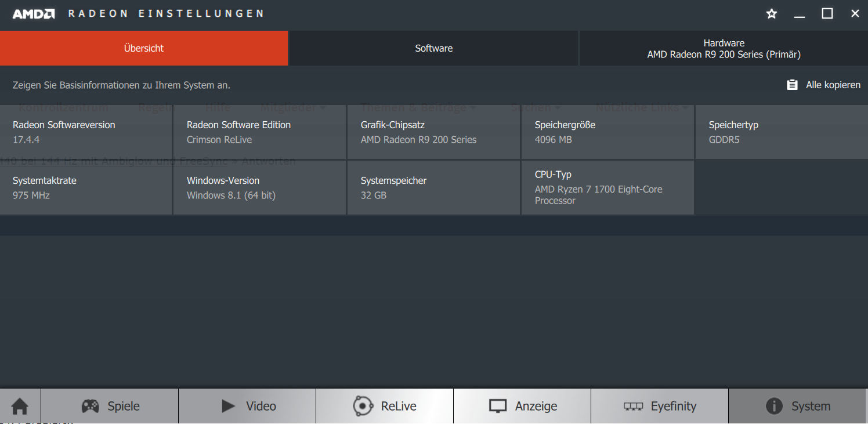868x424 pixels.
Task: Click the monitor icon for Anzeige
Action: tap(498, 406)
